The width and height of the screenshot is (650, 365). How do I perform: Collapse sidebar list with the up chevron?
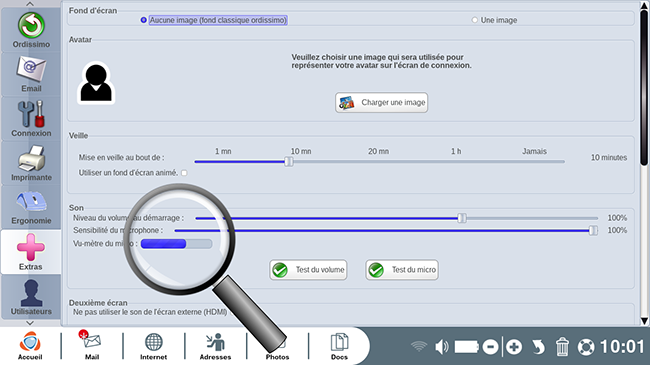30,4
